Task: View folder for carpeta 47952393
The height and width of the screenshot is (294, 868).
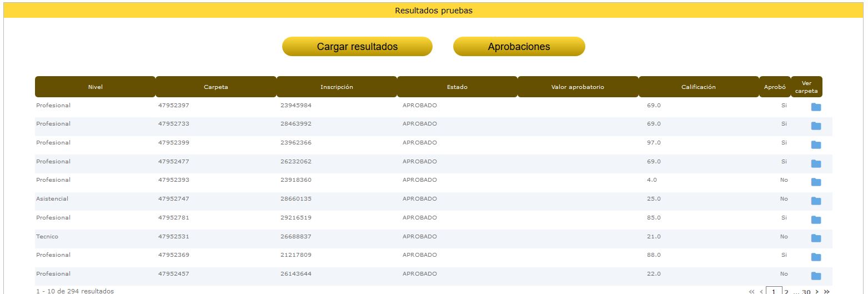Action: click(816, 182)
